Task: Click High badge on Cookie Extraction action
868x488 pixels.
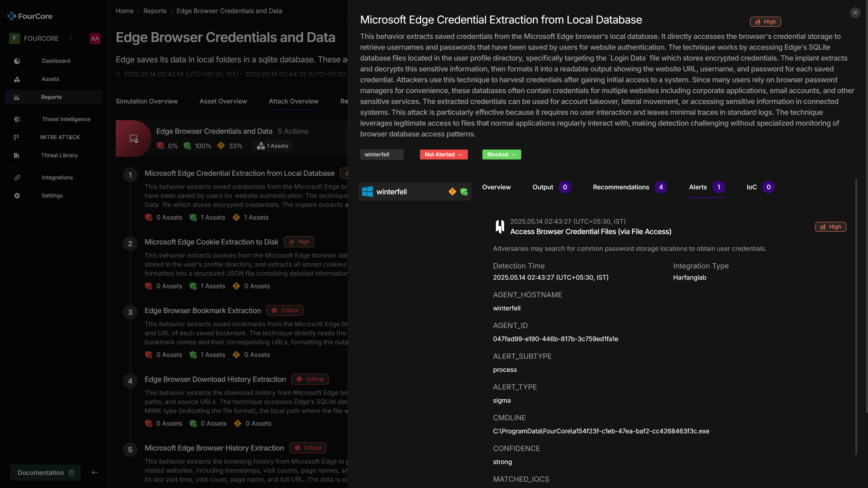Action: click(x=299, y=242)
